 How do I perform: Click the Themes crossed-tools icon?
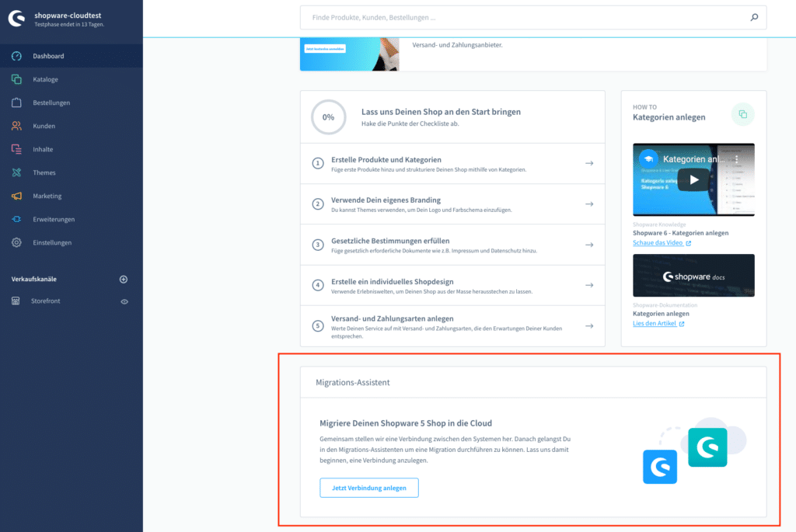tap(17, 172)
